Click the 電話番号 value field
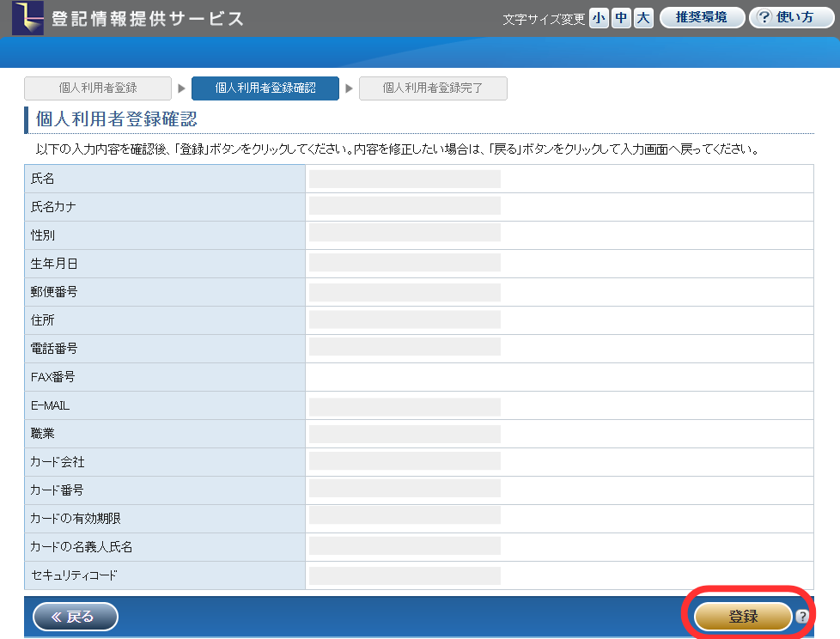The width and height of the screenshot is (840, 639). (405, 349)
